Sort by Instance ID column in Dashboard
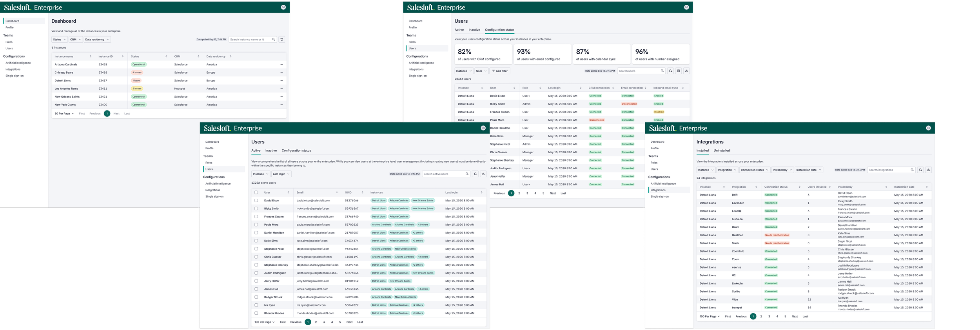The height and width of the screenshot is (330, 980). 123,56
